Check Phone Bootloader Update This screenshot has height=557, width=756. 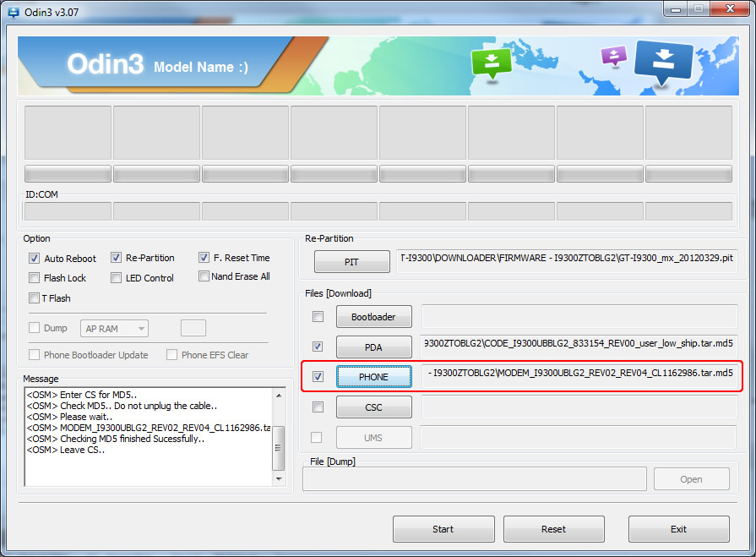click(x=34, y=355)
